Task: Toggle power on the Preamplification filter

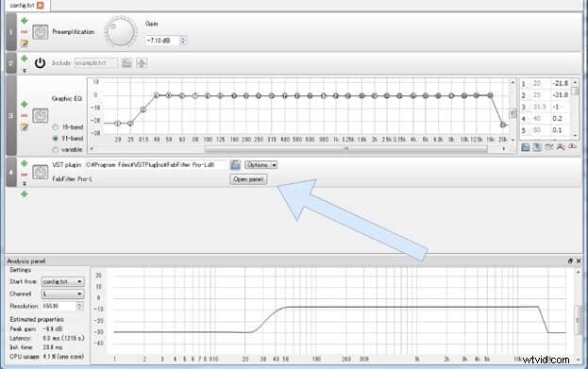Action: pyautogui.click(x=41, y=32)
